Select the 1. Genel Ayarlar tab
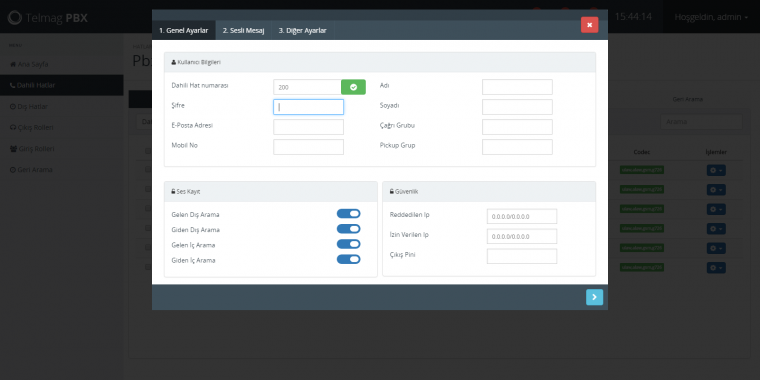 click(184, 31)
